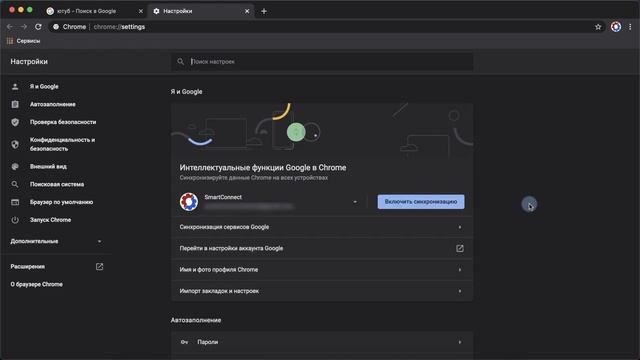
Task: Click the external link icon beside Расширения
Action: point(99,267)
